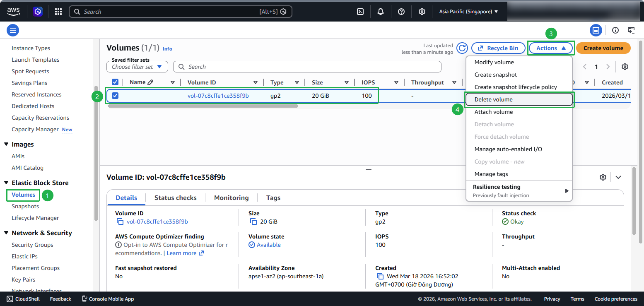Click the screen-terminal icon next to the info icon
The image size is (644, 306).
click(x=631, y=30)
